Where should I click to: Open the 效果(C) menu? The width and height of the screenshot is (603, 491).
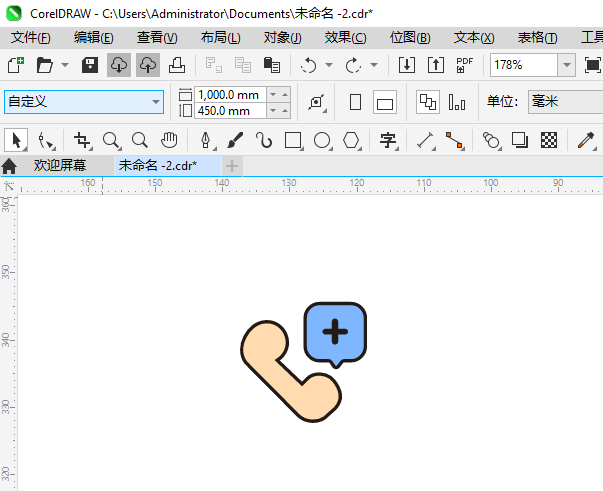(x=346, y=38)
